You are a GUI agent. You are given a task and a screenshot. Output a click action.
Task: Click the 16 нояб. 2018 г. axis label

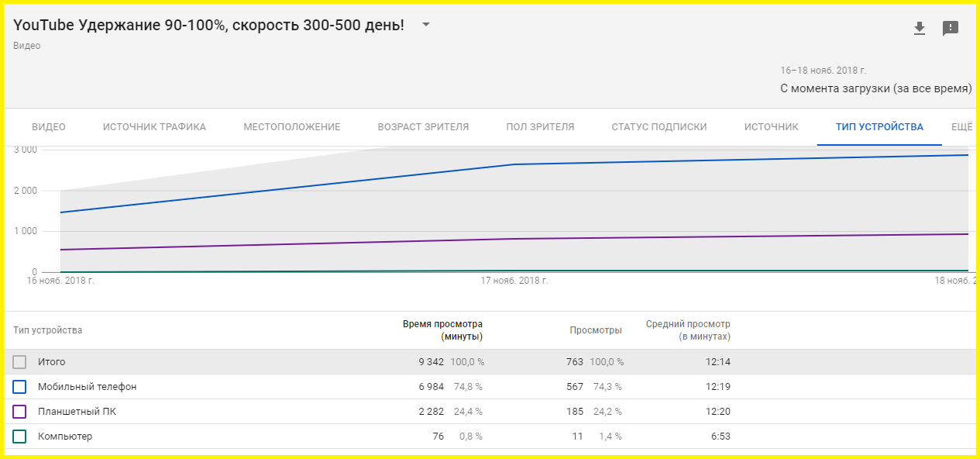tap(60, 280)
